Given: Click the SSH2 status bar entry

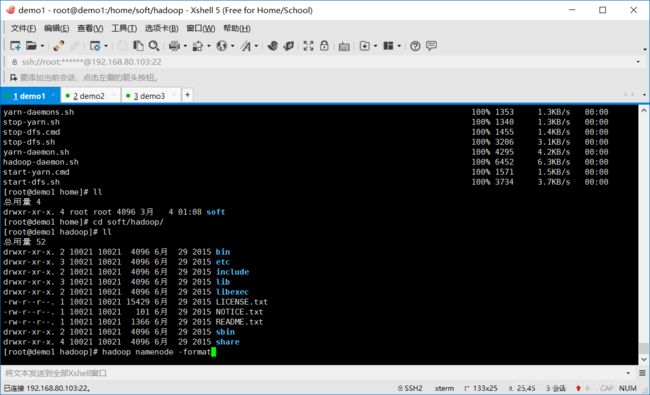Looking at the screenshot, I should (410, 388).
